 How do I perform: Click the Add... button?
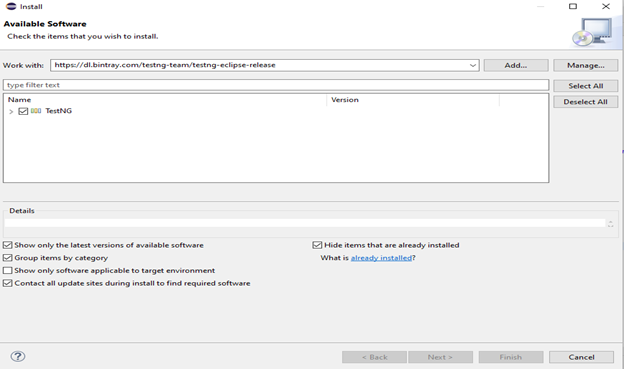(x=516, y=65)
